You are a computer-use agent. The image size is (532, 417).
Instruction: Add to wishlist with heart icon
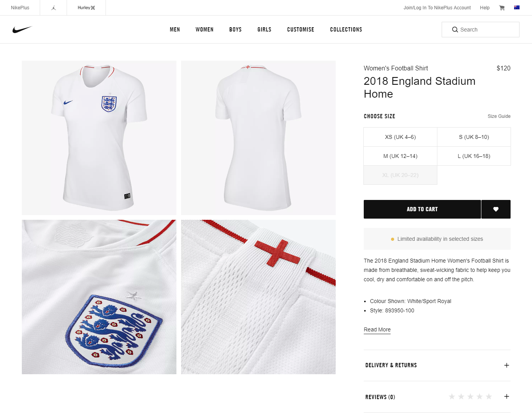point(496,209)
